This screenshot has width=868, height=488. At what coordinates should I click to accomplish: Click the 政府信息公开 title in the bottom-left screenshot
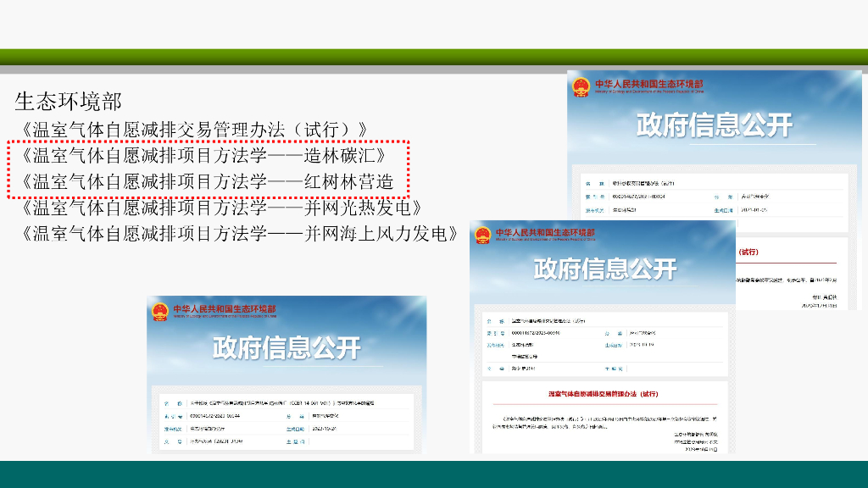pos(287,348)
